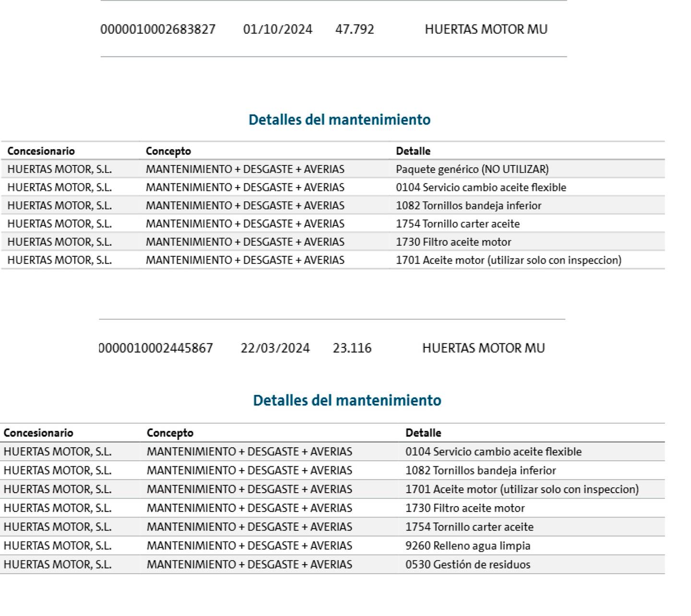The image size is (691, 616).
Task: Click "HUERTAS MOTOR, S.L." in the 0530 Gestión row
Action: (x=58, y=565)
